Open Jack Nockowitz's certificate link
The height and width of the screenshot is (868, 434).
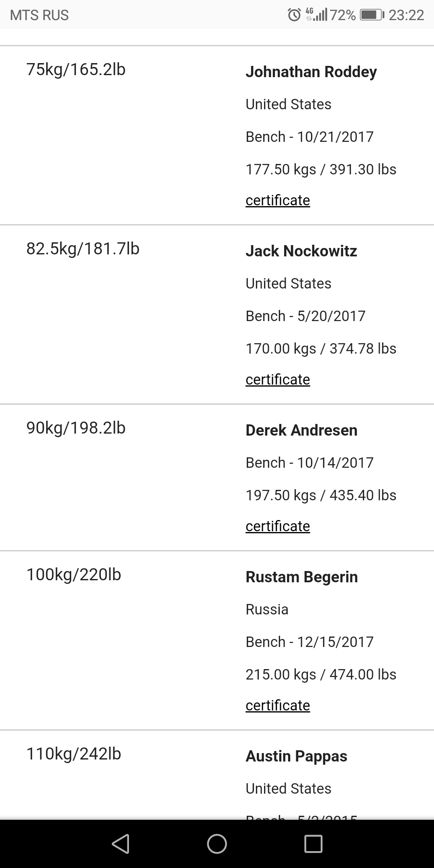pyautogui.click(x=278, y=379)
